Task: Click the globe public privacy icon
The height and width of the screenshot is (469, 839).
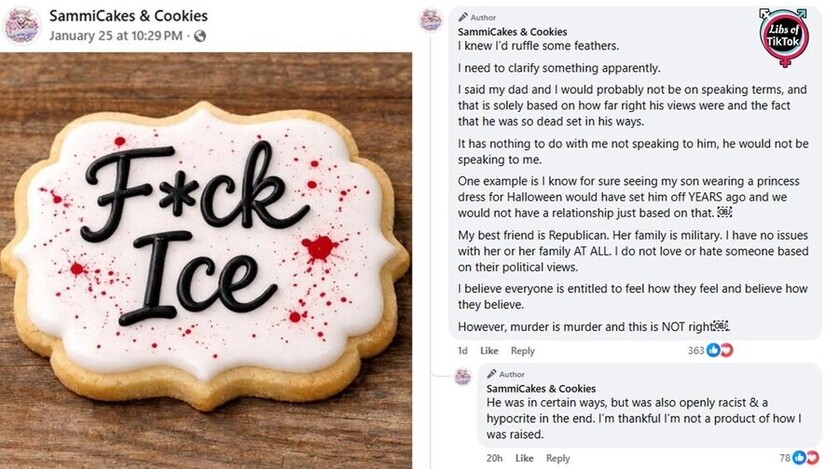Action: click(200, 36)
